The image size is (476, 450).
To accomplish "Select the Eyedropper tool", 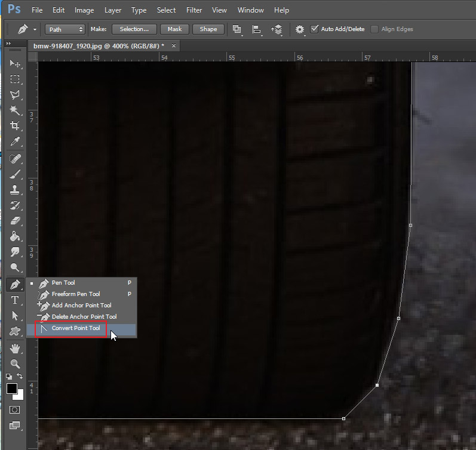I will pos(15,141).
